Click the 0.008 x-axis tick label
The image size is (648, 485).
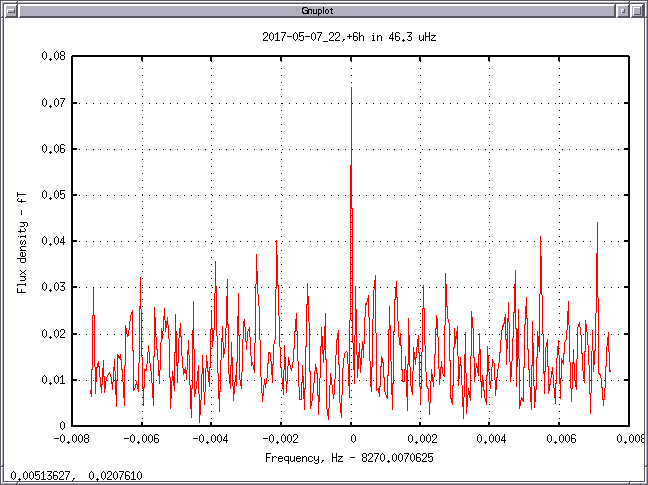[629, 439]
